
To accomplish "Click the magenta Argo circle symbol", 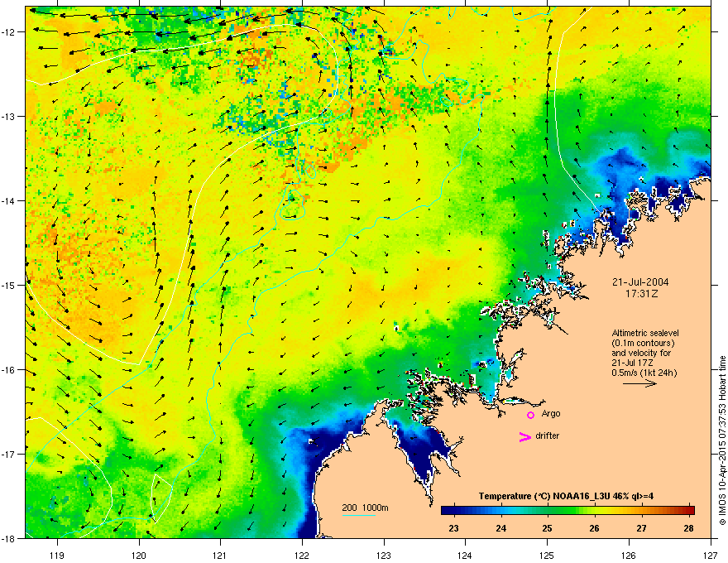I will point(530,415).
